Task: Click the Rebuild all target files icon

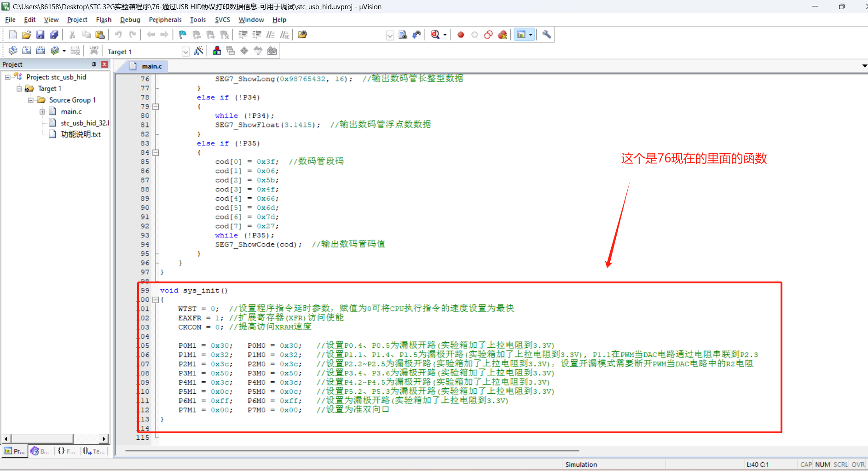Action: (41, 51)
